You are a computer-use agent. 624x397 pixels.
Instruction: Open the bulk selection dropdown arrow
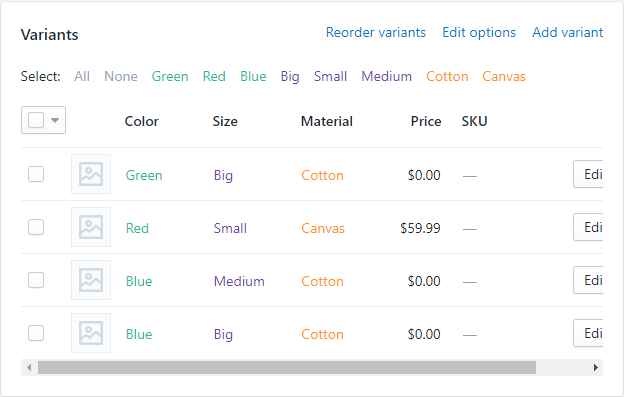(55, 120)
